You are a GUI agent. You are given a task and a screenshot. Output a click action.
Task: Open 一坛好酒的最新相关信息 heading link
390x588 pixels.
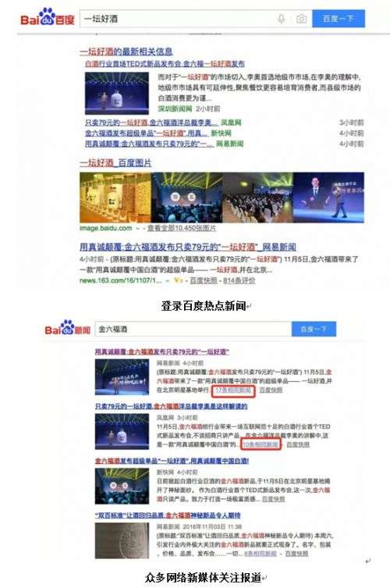coord(126,52)
